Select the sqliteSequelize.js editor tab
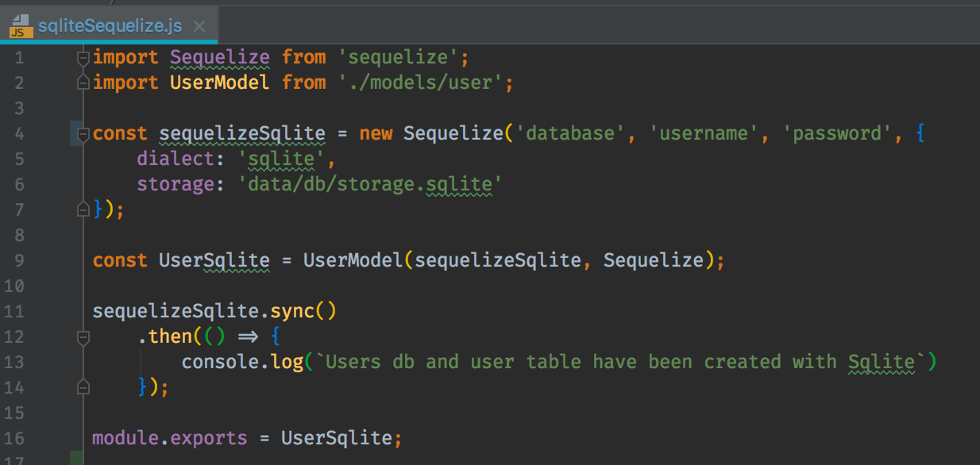Image resolution: width=980 pixels, height=465 pixels. click(x=108, y=25)
